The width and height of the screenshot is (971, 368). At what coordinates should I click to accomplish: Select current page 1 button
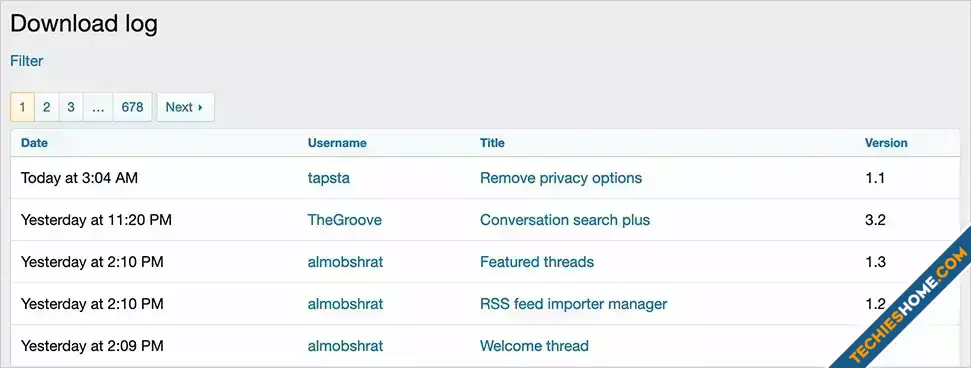22,107
